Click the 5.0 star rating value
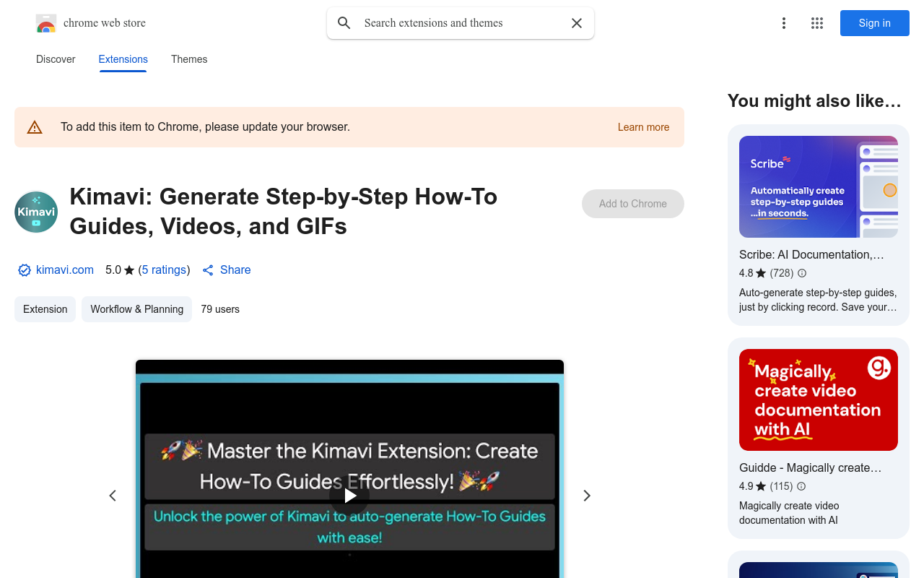The width and height of the screenshot is (924, 578). click(x=120, y=270)
